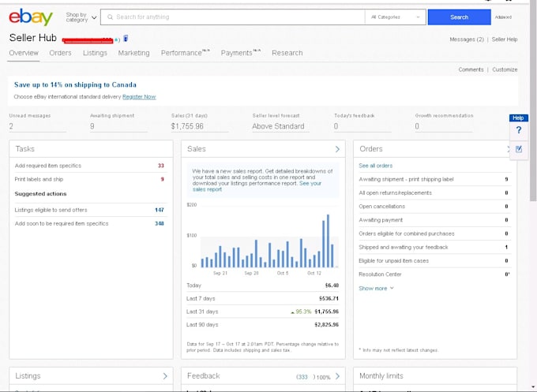Click the feedback note icon under Help
537x392 pixels.
click(x=519, y=149)
